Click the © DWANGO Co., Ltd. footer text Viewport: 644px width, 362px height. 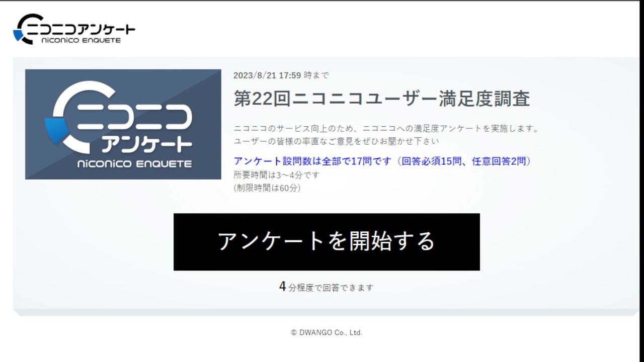pos(327,332)
